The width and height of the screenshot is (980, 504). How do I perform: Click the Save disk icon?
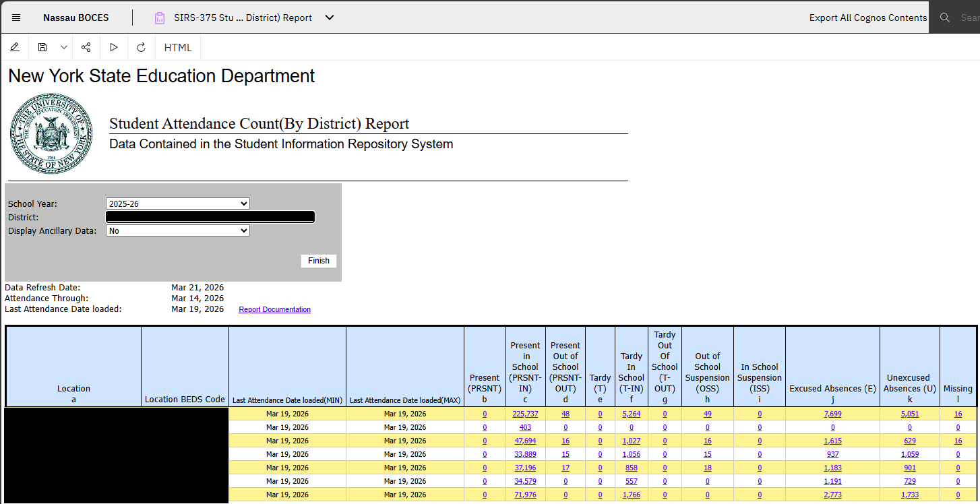[42, 47]
